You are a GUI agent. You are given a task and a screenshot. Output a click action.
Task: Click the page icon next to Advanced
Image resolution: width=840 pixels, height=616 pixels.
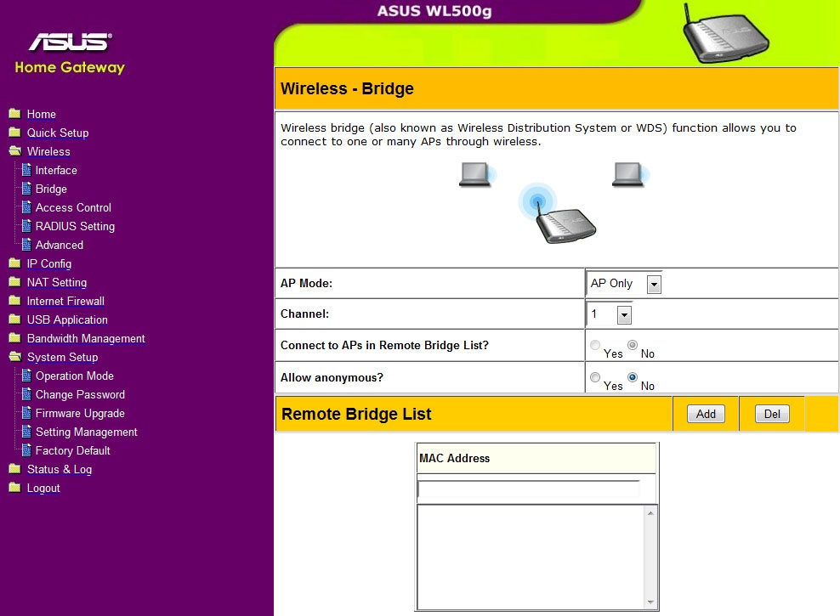click(26, 245)
